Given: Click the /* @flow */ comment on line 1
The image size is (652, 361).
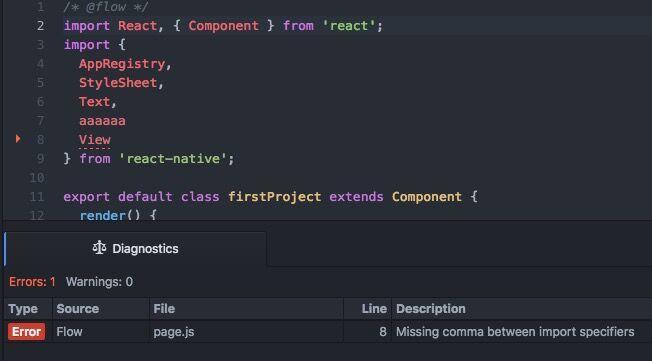Looking at the screenshot, I should coord(106,7).
